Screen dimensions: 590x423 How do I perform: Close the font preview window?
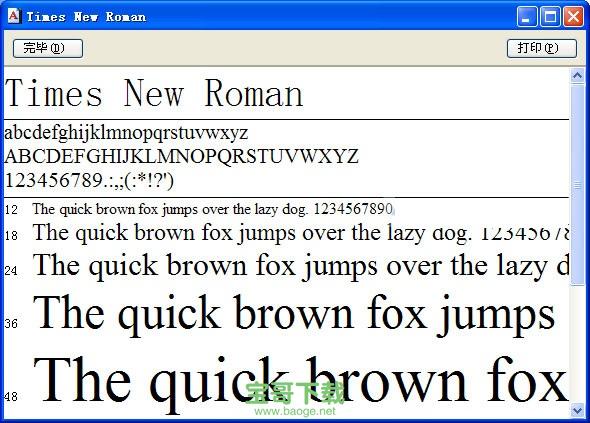(573, 17)
